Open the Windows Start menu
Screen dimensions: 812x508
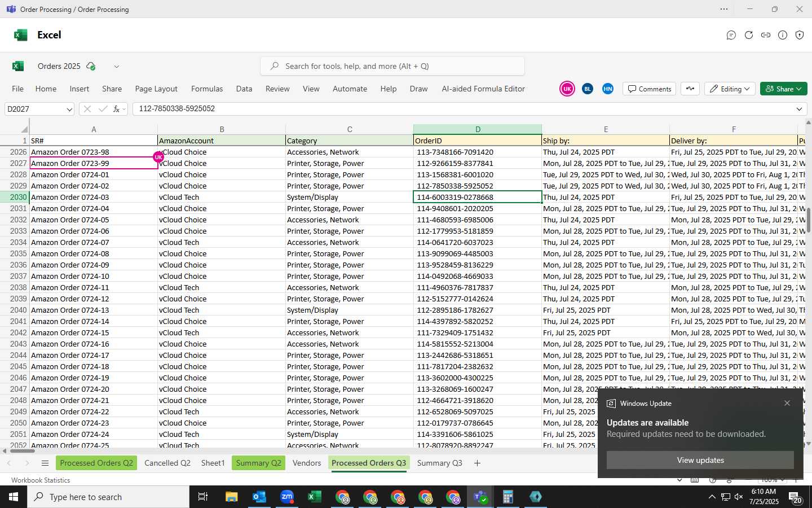tap(14, 497)
